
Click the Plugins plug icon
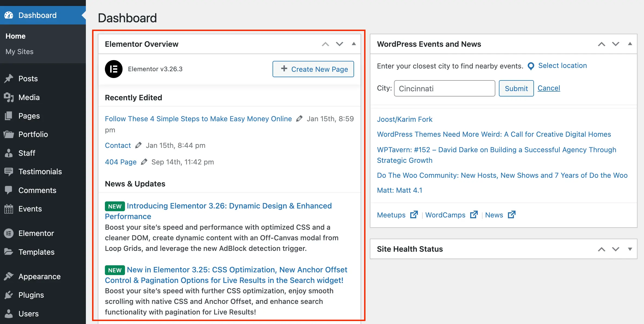click(9, 295)
